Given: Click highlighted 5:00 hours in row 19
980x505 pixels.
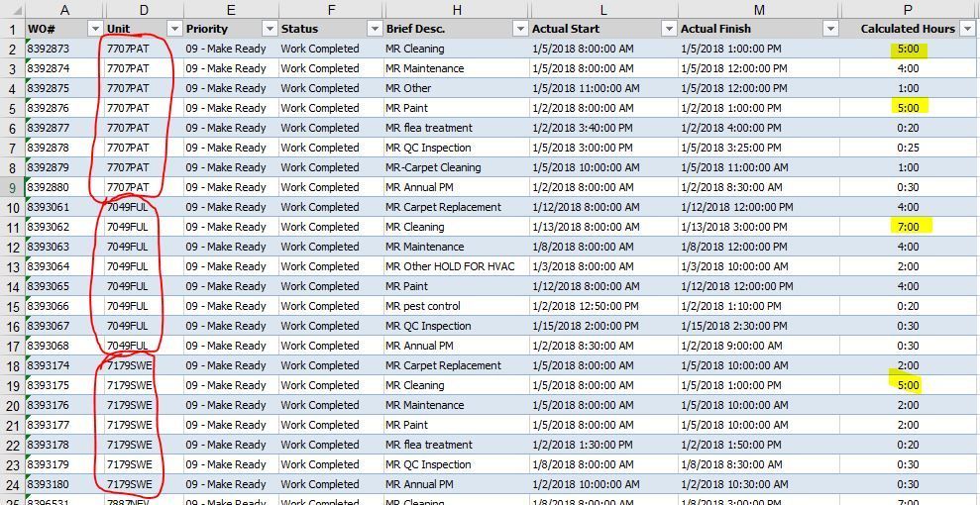Looking at the screenshot, I should click(908, 385).
